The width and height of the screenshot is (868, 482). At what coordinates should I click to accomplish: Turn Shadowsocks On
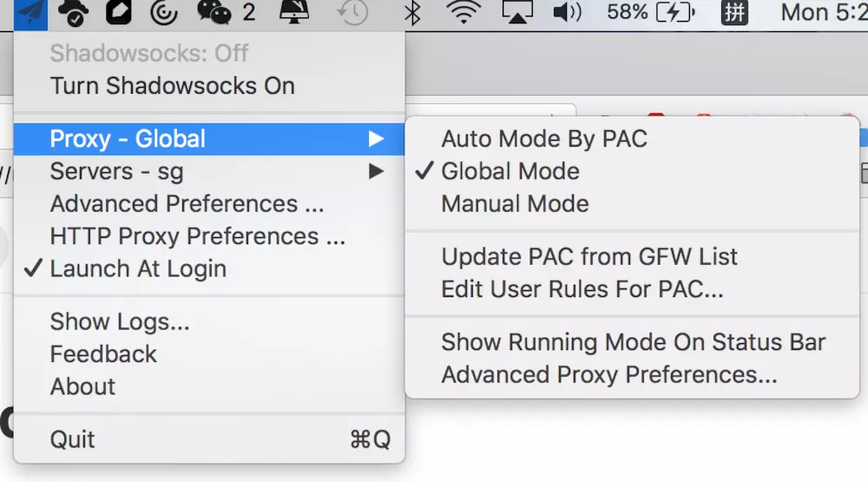[x=172, y=86]
